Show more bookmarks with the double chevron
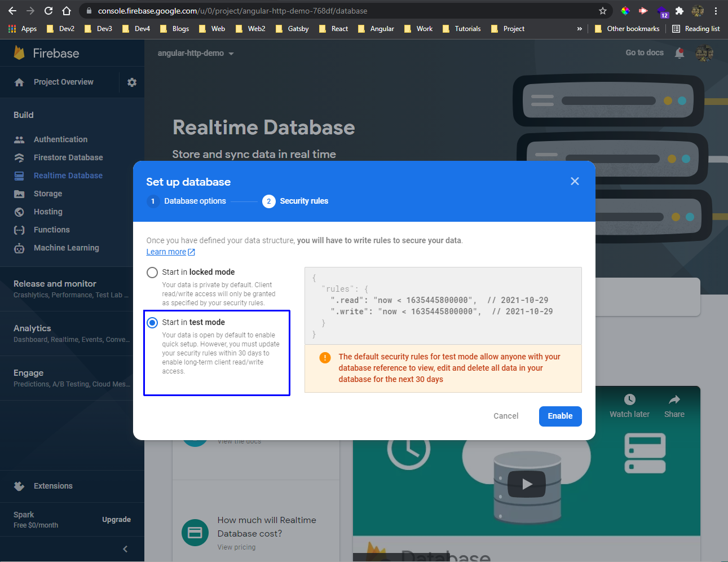 pyautogui.click(x=579, y=29)
